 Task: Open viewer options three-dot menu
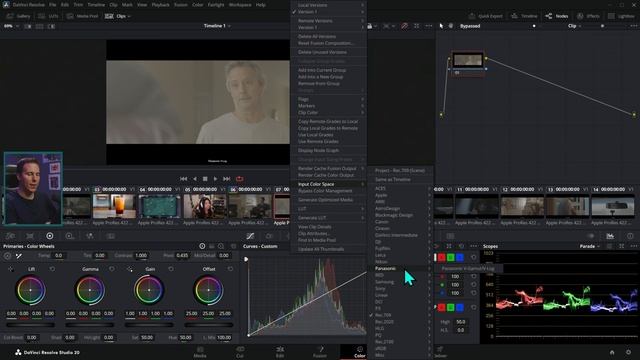pyautogui.click(x=429, y=26)
